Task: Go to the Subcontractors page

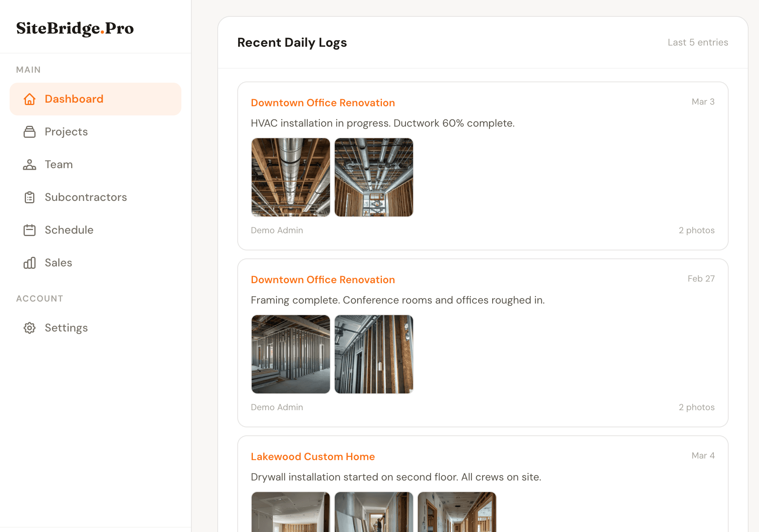Action: pos(85,197)
